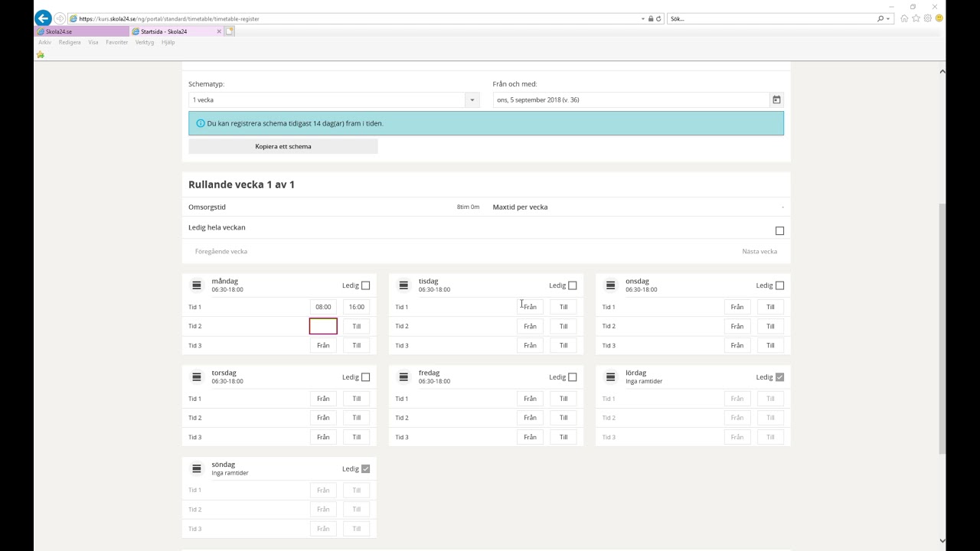The height and width of the screenshot is (551, 980).
Task: Click måndag Tid 2 Till field
Action: click(357, 326)
